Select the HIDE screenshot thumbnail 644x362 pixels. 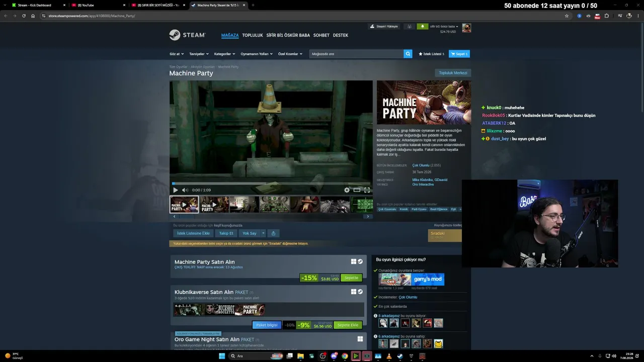(x=244, y=205)
